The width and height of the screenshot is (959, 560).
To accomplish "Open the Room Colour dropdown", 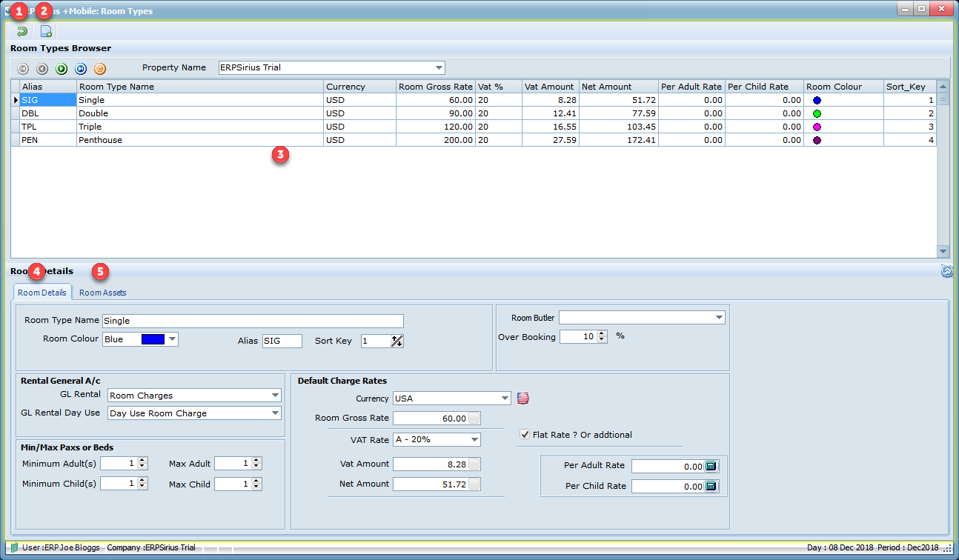I will [172, 339].
